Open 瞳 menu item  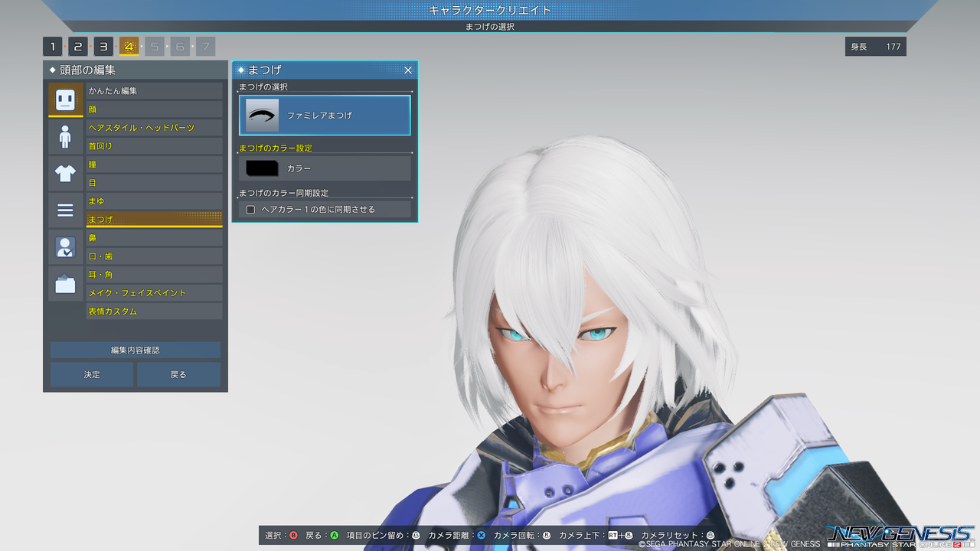click(x=154, y=165)
